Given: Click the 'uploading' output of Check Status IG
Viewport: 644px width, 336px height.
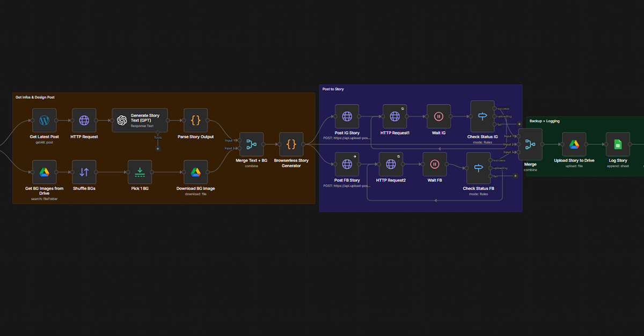Looking at the screenshot, I should click(505, 116).
